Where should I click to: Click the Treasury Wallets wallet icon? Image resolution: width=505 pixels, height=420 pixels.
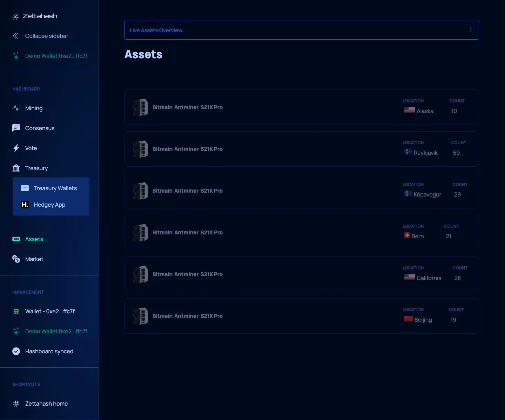point(25,188)
